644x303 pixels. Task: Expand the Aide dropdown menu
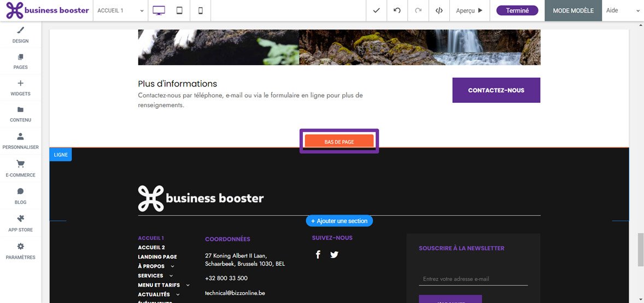tap(622, 10)
